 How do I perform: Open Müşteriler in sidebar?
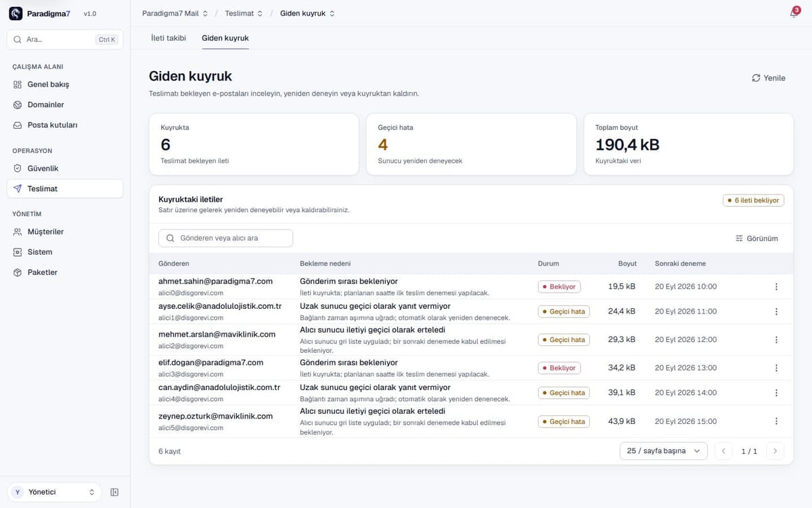click(x=65, y=232)
